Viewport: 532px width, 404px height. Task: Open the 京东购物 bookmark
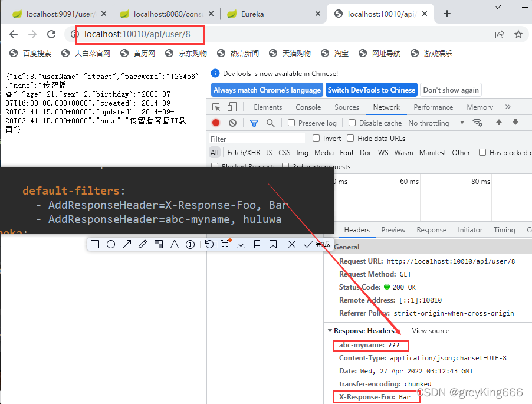click(186, 53)
